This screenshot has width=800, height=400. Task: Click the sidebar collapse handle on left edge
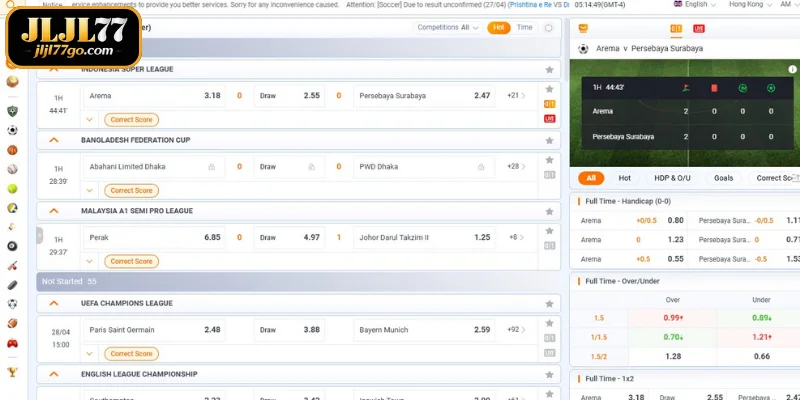coord(39,236)
